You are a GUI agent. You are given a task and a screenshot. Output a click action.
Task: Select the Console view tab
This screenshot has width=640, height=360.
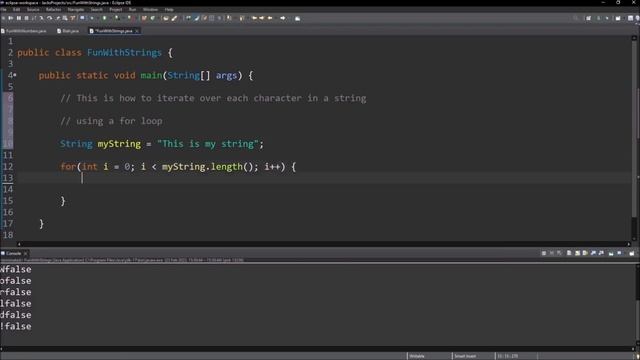(13, 253)
